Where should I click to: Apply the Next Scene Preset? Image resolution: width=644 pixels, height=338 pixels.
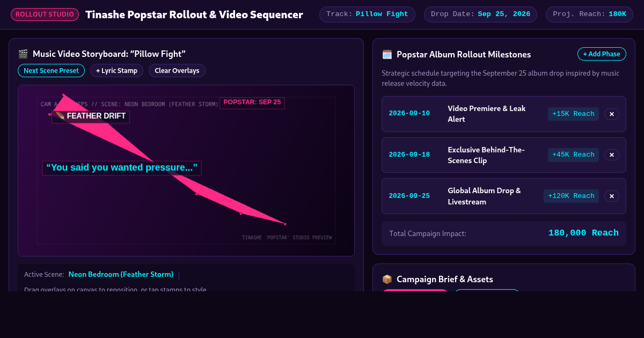tap(51, 70)
